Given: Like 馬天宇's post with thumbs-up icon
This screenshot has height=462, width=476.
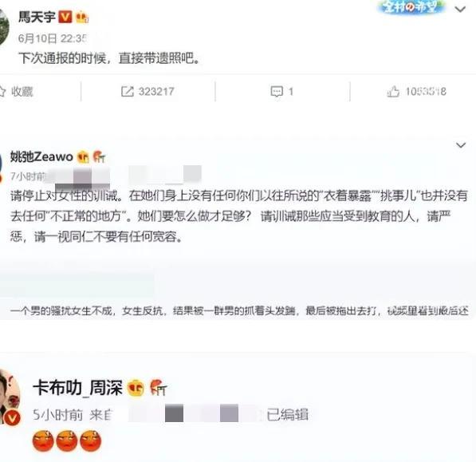Looking at the screenshot, I should point(393,91).
